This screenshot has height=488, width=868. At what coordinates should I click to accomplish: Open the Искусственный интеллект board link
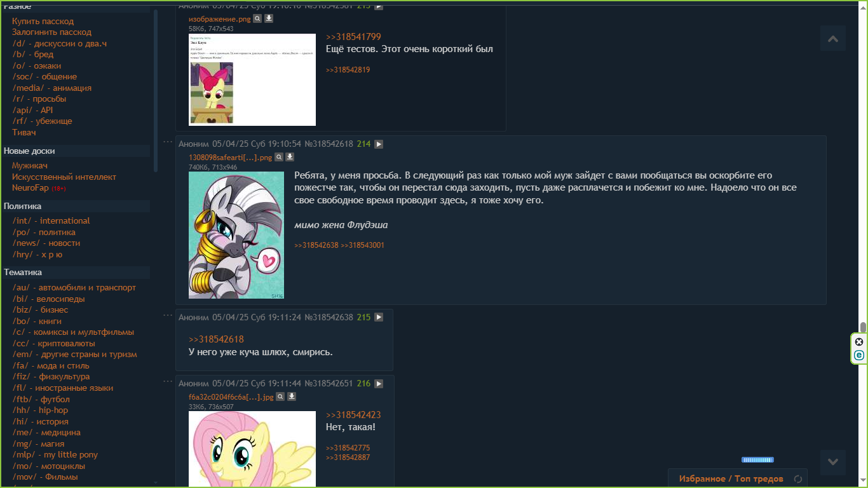click(x=64, y=177)
